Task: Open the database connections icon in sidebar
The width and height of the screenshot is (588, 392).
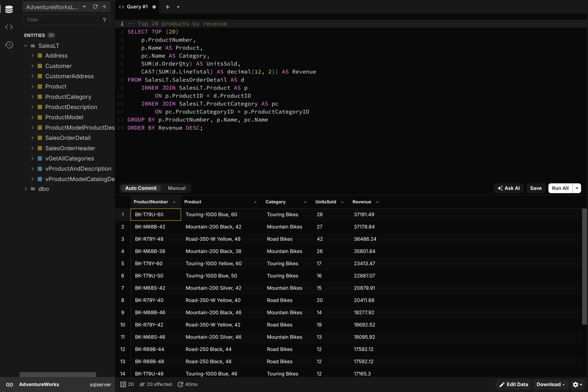Action: 9,9
